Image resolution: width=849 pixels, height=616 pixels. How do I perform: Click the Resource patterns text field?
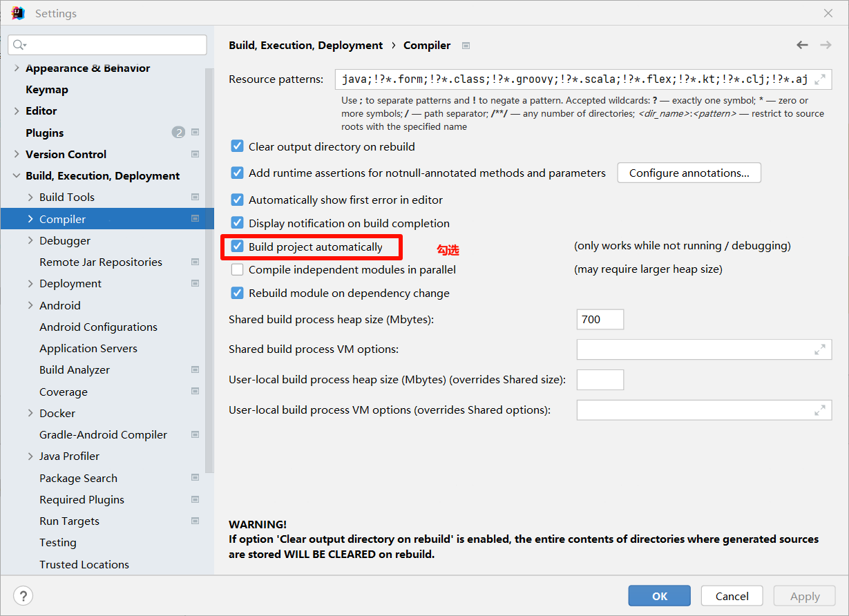(582, 79)
